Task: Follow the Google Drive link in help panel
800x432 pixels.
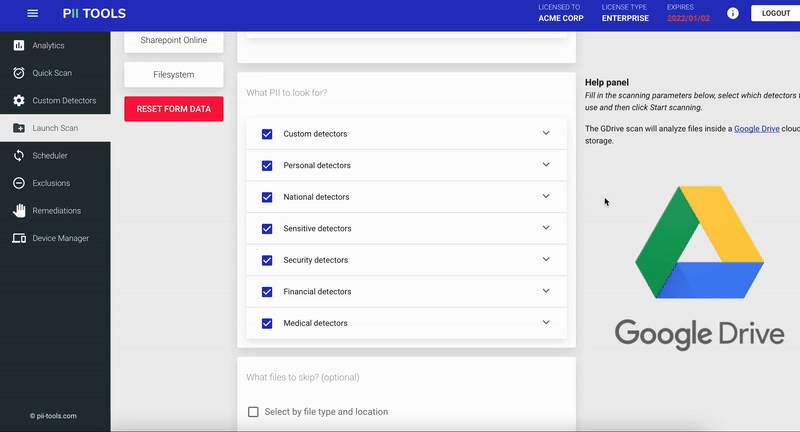Action: [757, 129]
